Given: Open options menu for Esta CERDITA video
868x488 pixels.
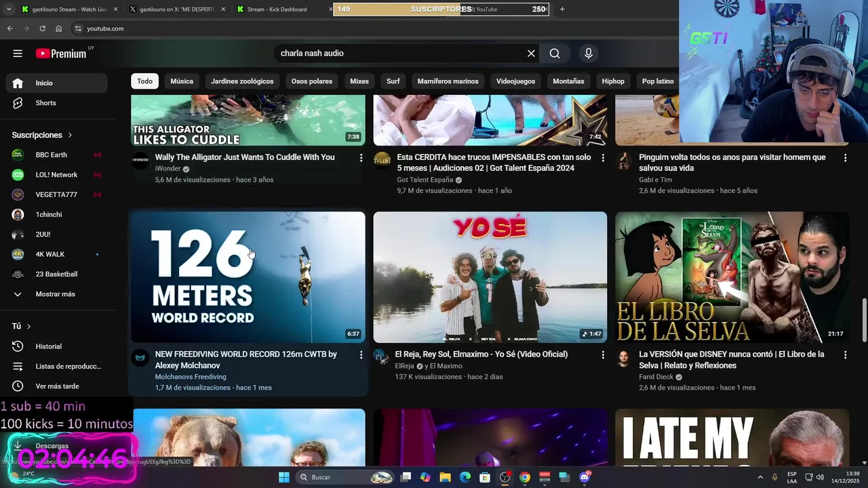Looking at the screenshot, I should pyautogui.click(x=603, y=158).
